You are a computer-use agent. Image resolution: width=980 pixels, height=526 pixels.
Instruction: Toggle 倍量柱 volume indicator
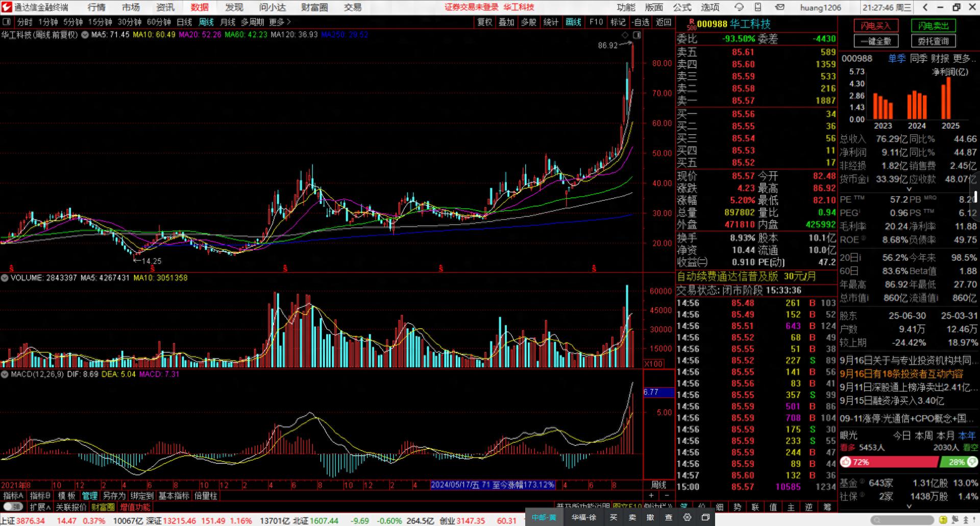(206, 496)
